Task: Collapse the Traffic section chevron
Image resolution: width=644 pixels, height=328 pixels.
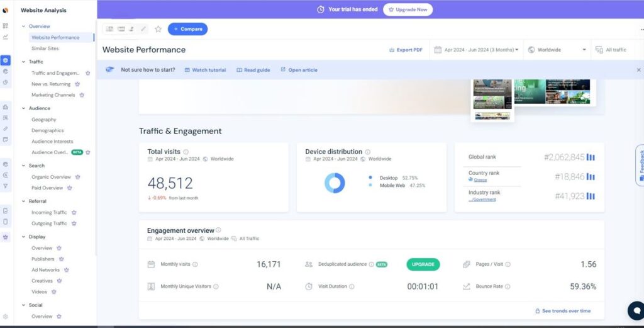Action: pyautogui.click(x=23, y=62)
